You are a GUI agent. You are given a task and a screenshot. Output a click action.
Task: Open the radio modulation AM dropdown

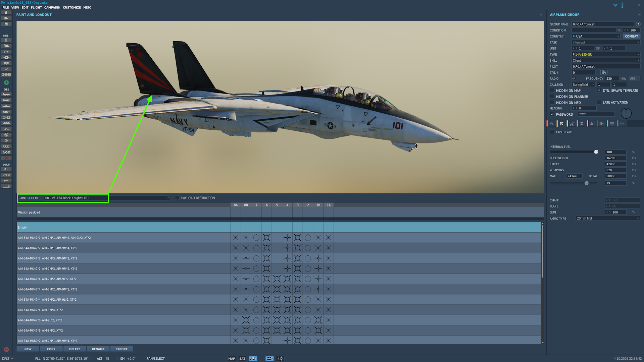(635, 78)
